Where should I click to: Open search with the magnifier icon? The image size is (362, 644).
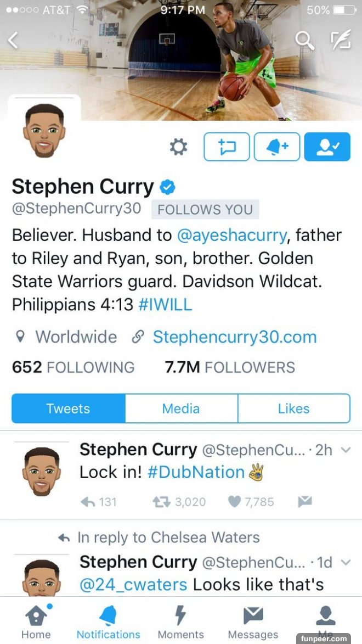[304, 40]
